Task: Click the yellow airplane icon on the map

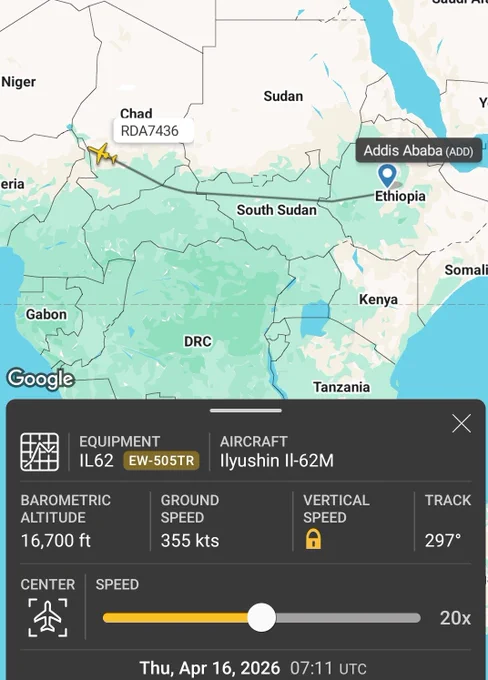Action: (102, 154)
